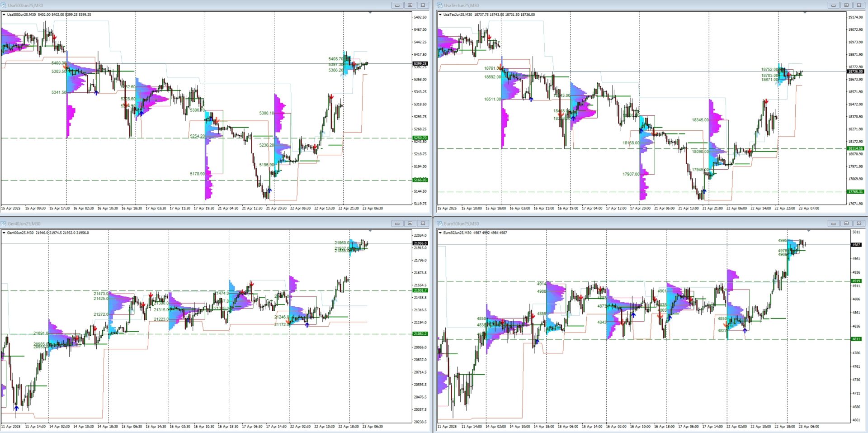Screen dimensions: 868x433
Task: Close the UsaTecJun25 chart window
Action: (x=859, y=5)
